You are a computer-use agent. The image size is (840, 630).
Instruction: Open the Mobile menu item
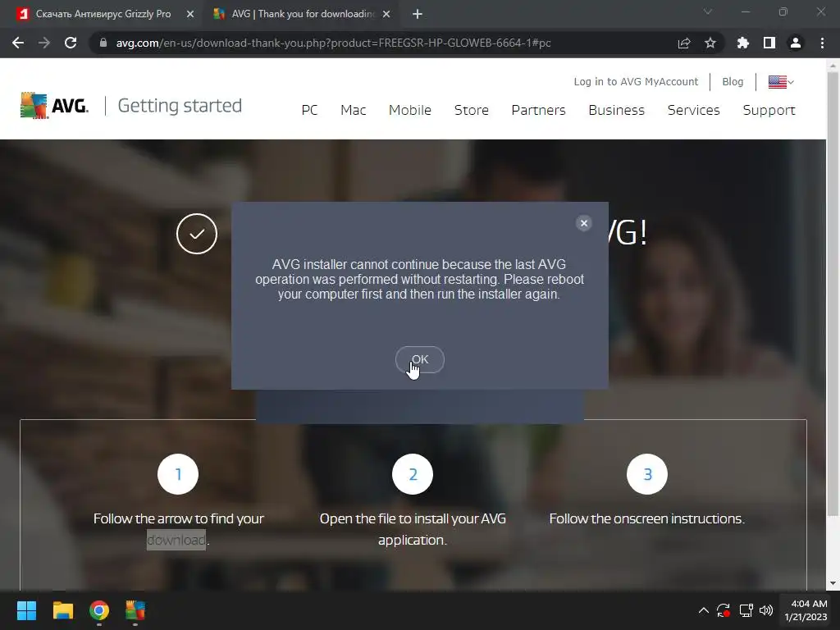(x=410, y=110)
